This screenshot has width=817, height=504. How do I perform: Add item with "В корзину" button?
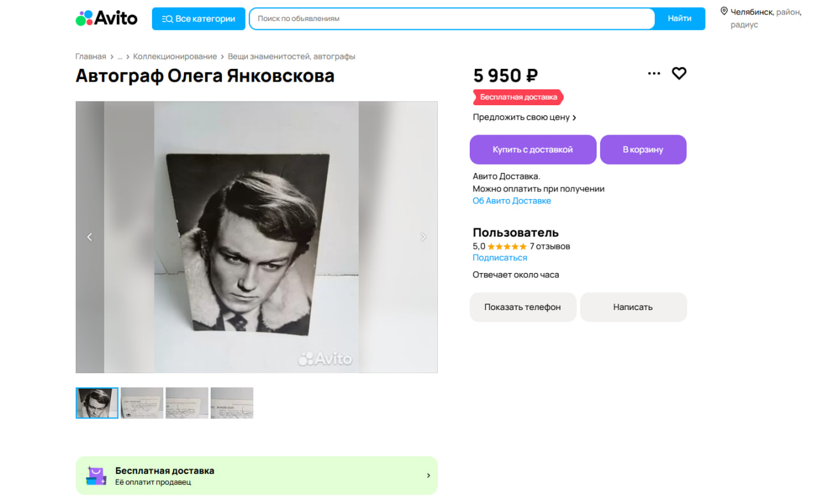click(643, 150)
